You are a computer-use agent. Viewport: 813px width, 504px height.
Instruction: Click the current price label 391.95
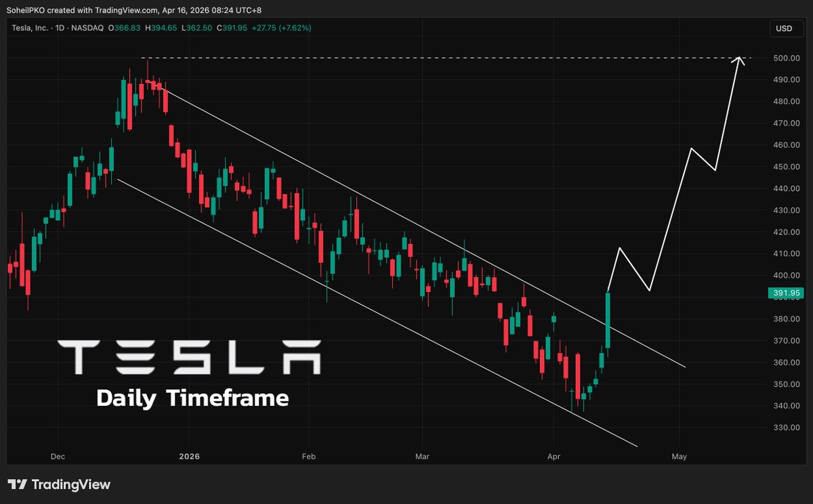click(x=786, y=293)
